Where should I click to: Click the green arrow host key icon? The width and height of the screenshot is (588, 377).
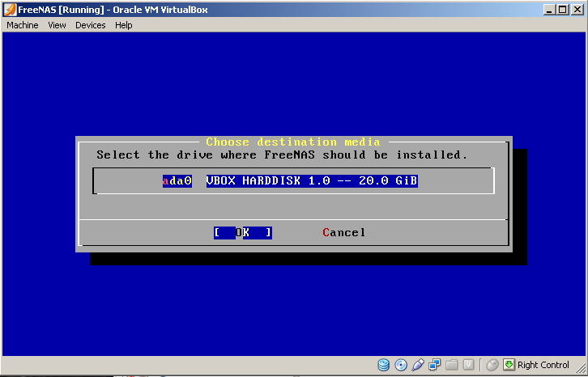509,365
